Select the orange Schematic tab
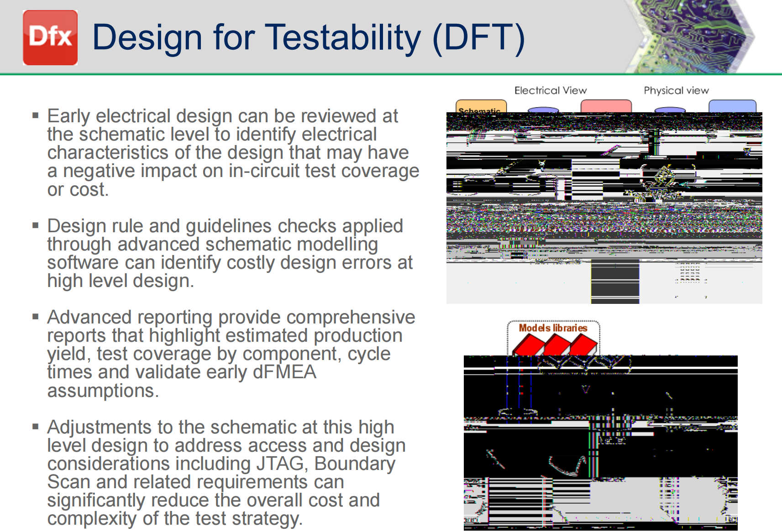Image resolution: width=782 pixels, height=532 pixels. pos(481,106)
